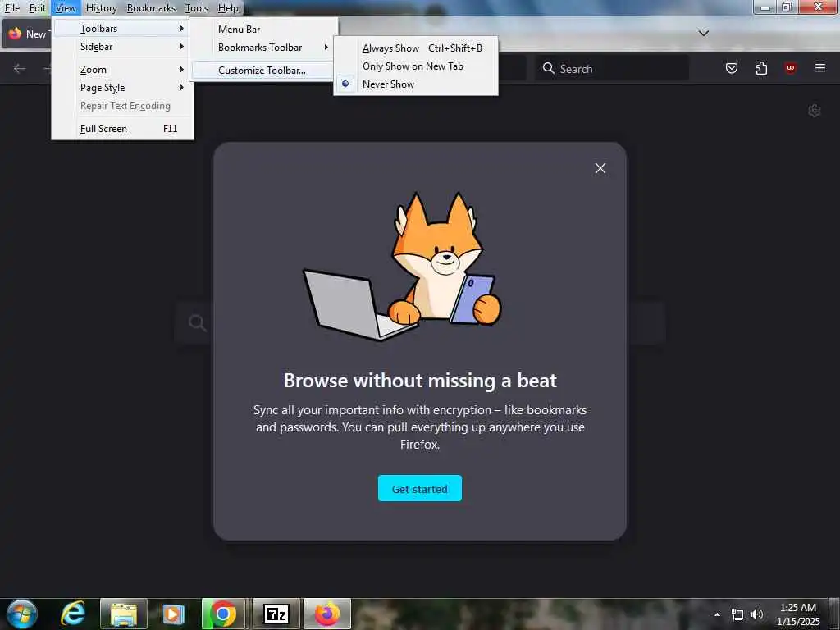Open the Windows Start menu
The width and height of the screenshot is (840, 630).
[21, 614]
